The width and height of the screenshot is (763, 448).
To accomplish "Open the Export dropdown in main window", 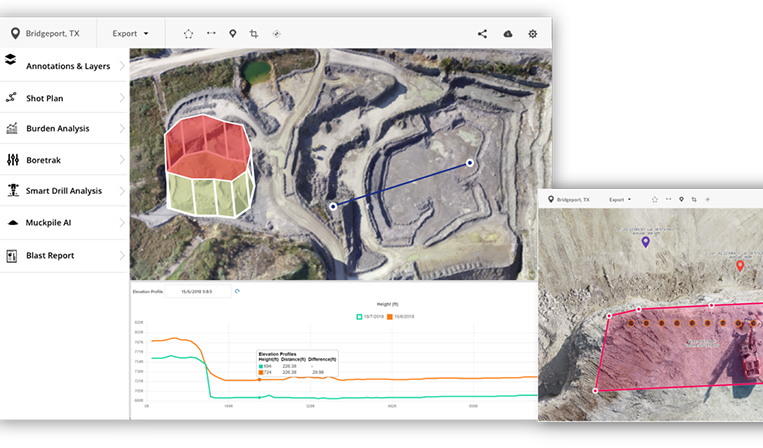I will click(x=130, y=34).
